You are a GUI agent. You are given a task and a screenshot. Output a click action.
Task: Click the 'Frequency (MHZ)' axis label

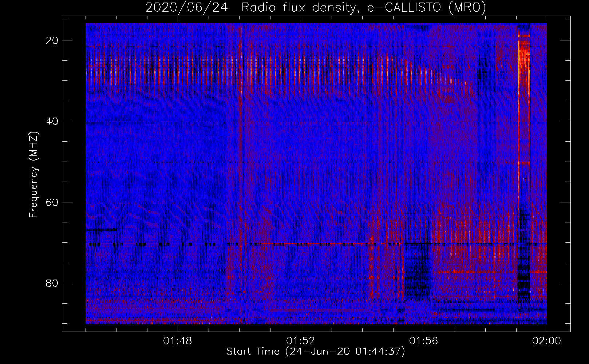(x=33, y=174)
